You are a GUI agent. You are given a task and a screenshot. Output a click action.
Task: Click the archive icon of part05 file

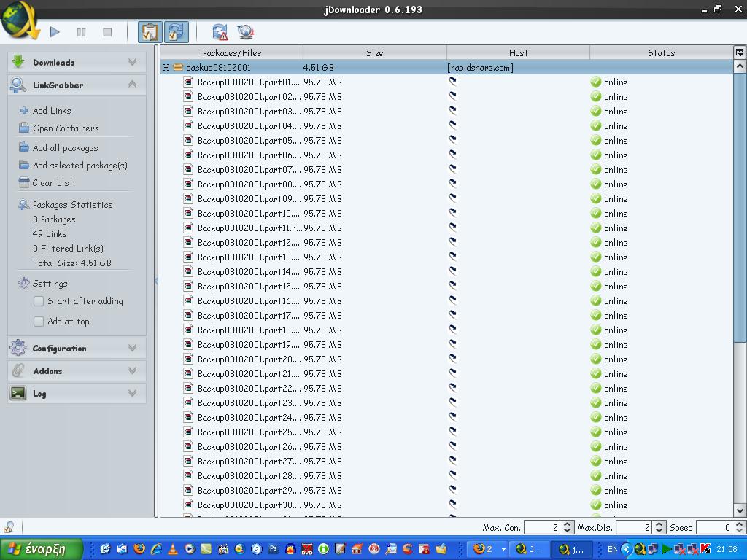tap(189, 141)
